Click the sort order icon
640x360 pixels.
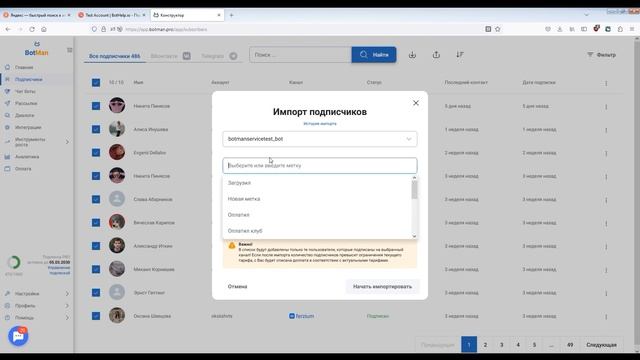click(460, 55)
